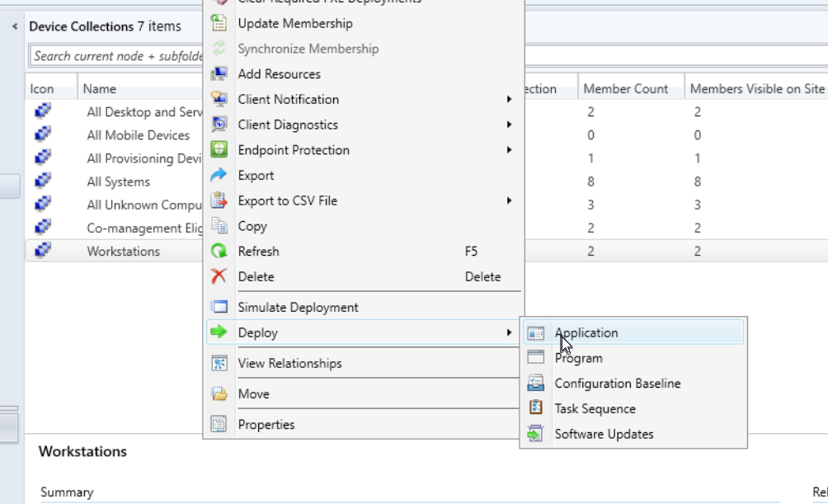
Task: Expand the Client Notification submenu arrow
Action: click(509, 100)
